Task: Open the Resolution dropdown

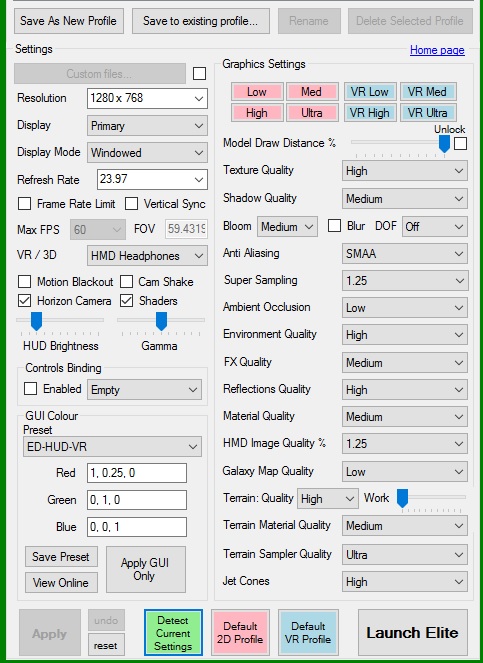Action: [x=147, y=99]
